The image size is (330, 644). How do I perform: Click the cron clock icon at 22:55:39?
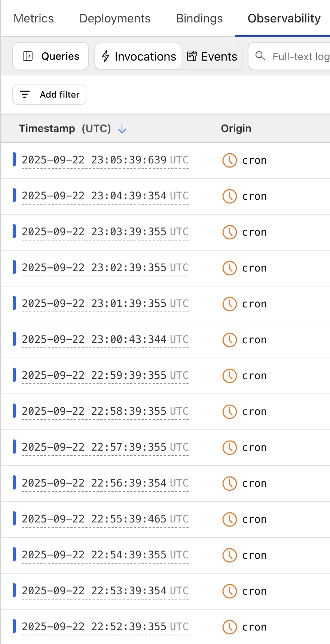coord(229,519)
